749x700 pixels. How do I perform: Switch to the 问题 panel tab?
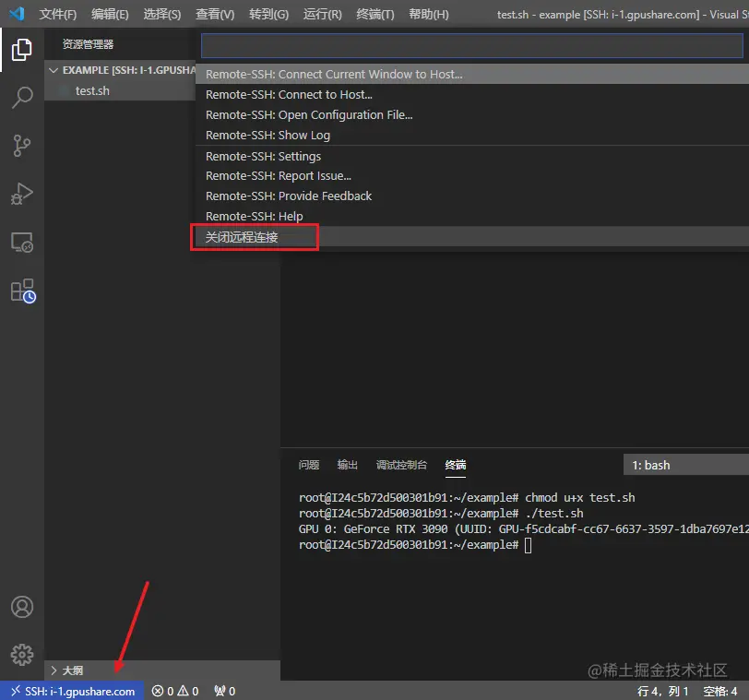[x=309, y=465]
